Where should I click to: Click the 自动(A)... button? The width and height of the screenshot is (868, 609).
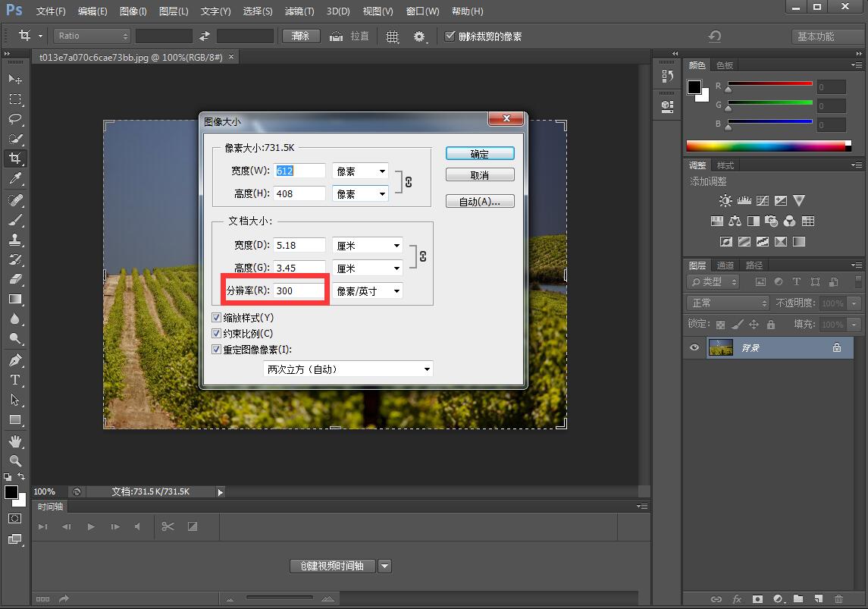[480, 200]
